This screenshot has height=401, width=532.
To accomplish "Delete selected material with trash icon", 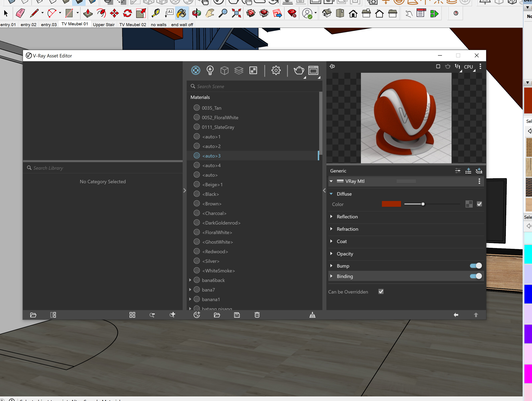I will coord(257,315).
